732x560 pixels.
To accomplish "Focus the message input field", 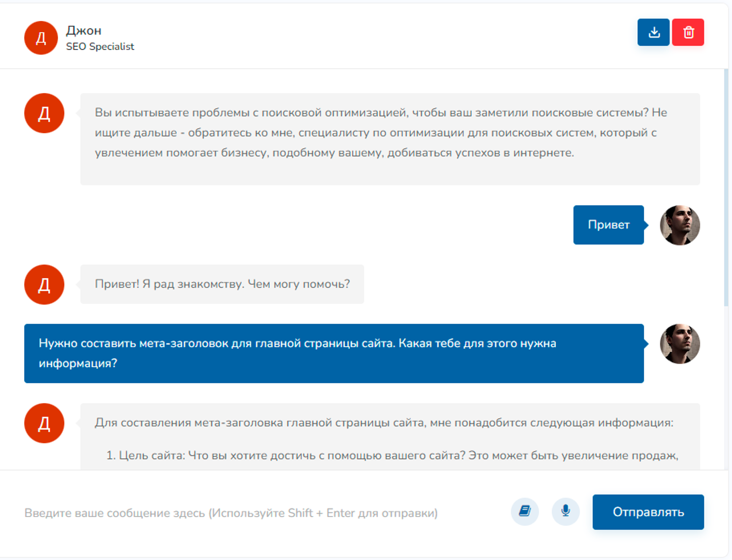I will (261, 513).
